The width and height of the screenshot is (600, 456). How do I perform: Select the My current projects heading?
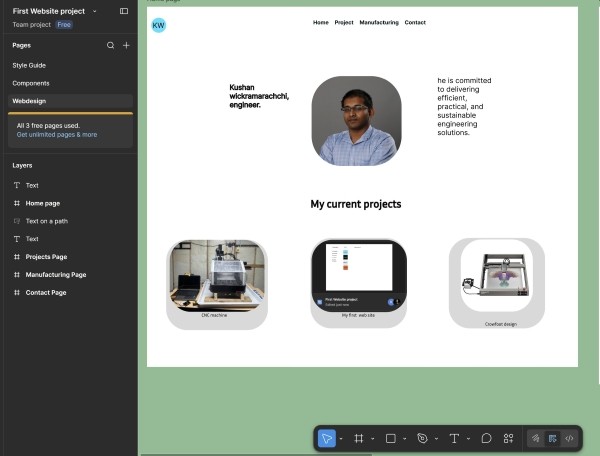tap(356, 204)
